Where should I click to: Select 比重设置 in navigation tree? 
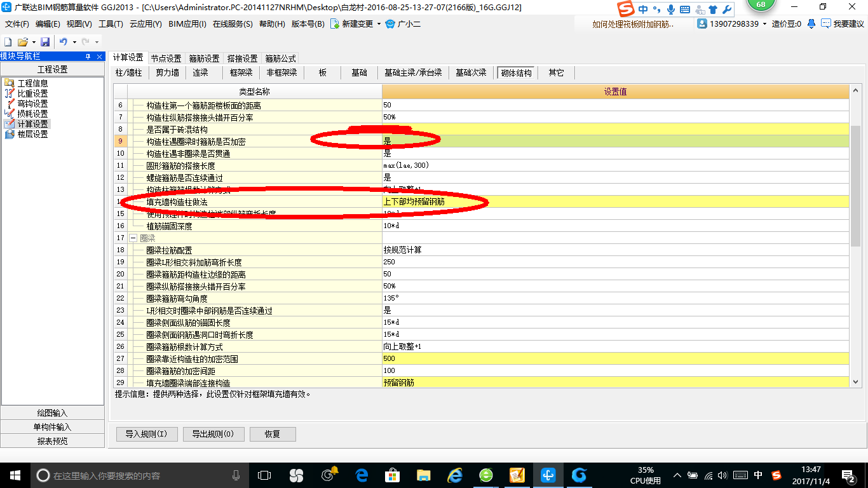click(x=32, y=93)
